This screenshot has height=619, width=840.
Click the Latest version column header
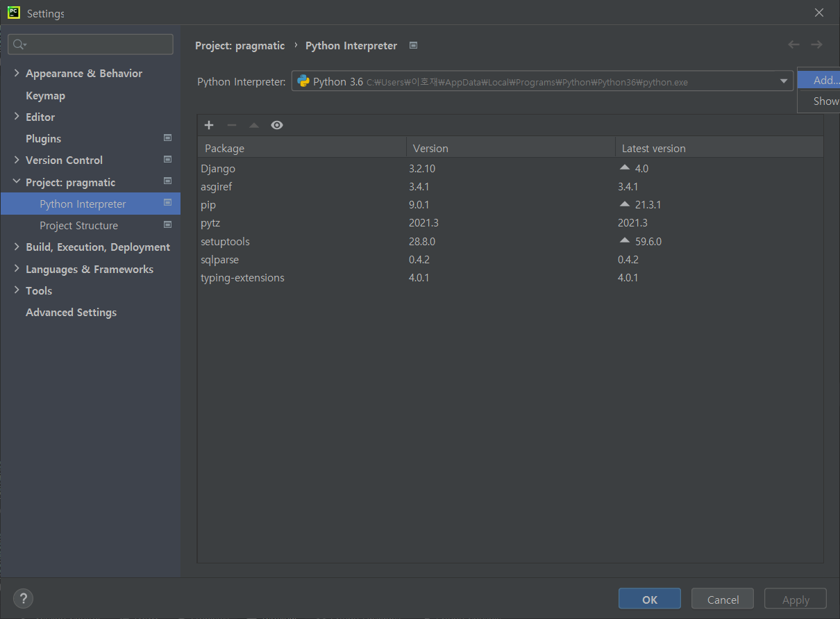tap(719, 148)
